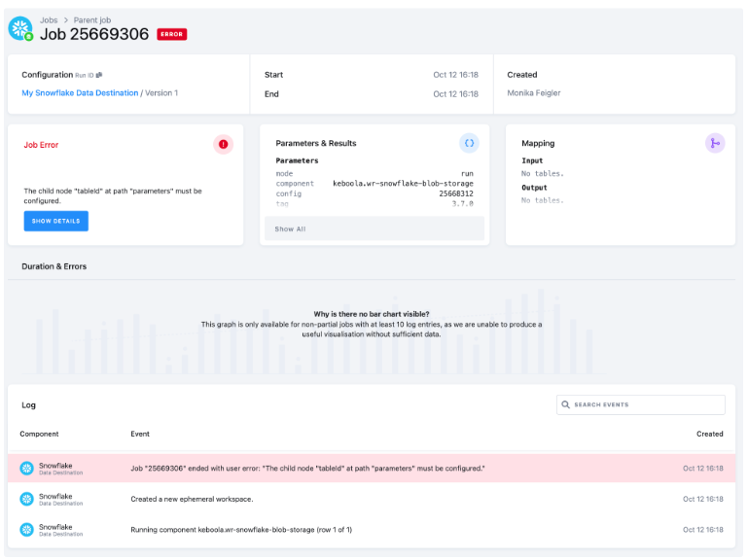Go to Jobs in the breadcrumb
The width and height of the screenshot is (748, 560).
(49, 18)
